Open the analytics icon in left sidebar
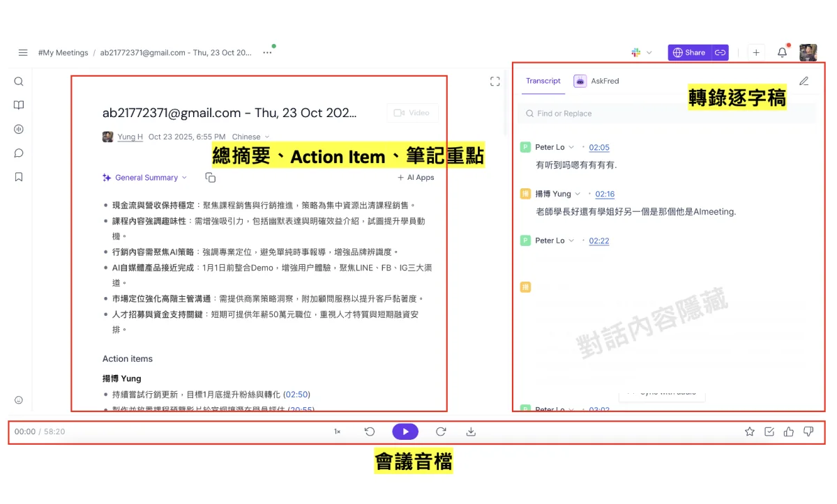The width and height of the screenshot is (837, 504). coord(19,129)
